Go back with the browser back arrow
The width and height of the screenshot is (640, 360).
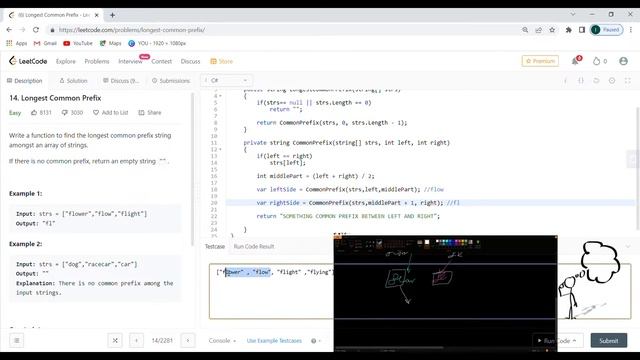click(9, 30)
